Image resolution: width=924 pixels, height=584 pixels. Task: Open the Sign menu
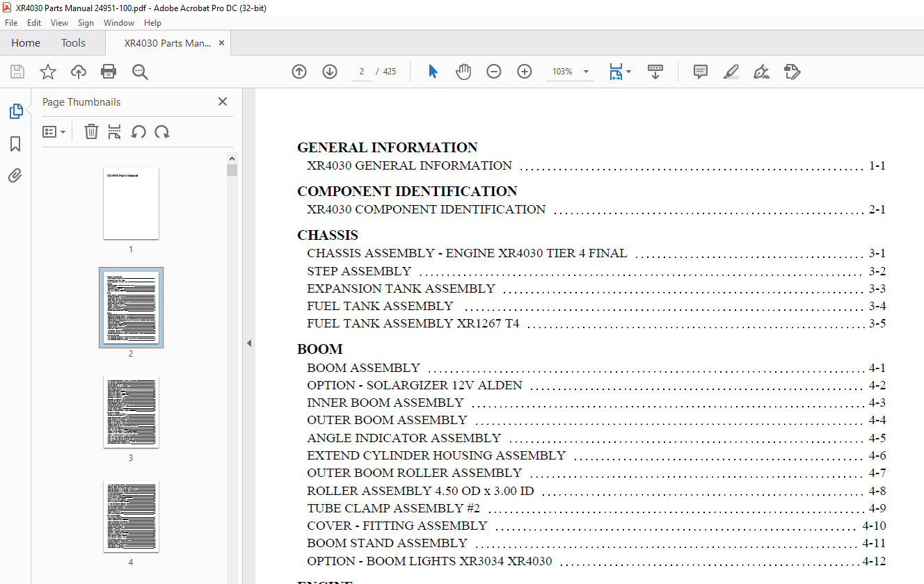(x=86, y=23)
